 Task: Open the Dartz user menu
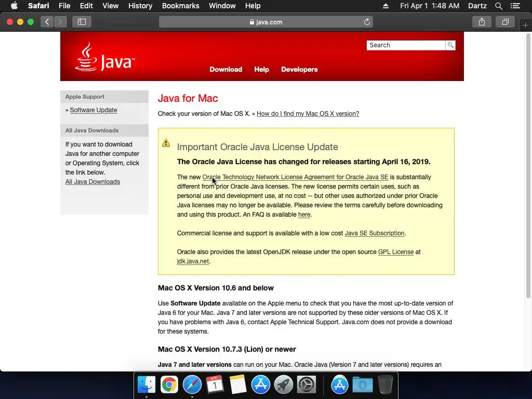[477, 6]
